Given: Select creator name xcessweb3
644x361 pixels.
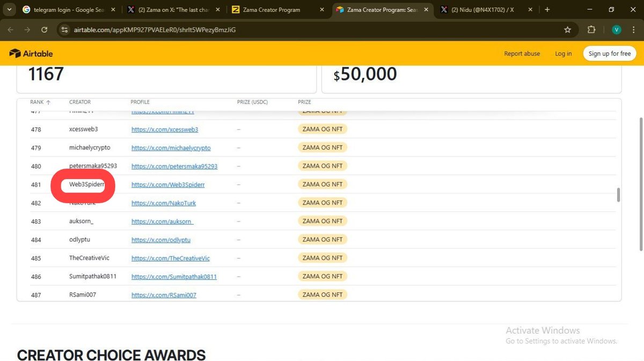Looking at the screenshot, I should click(83, 129).
